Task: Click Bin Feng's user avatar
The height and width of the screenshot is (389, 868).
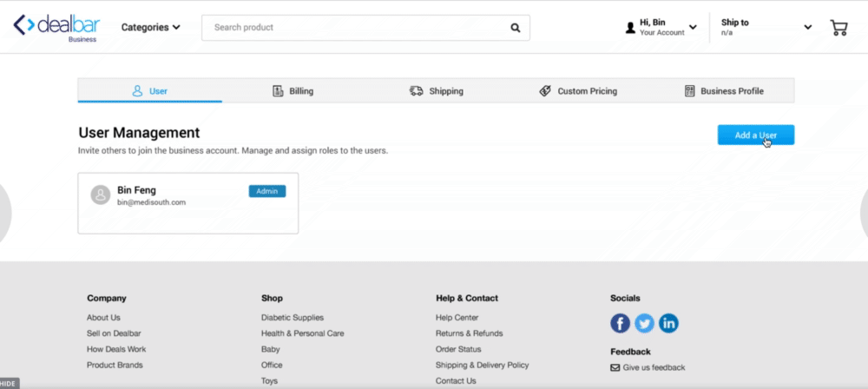Action: point(101,195)
